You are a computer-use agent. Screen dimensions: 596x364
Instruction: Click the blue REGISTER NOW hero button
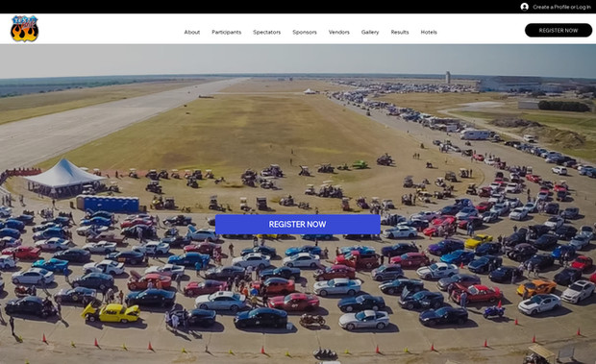click(298, 225)
